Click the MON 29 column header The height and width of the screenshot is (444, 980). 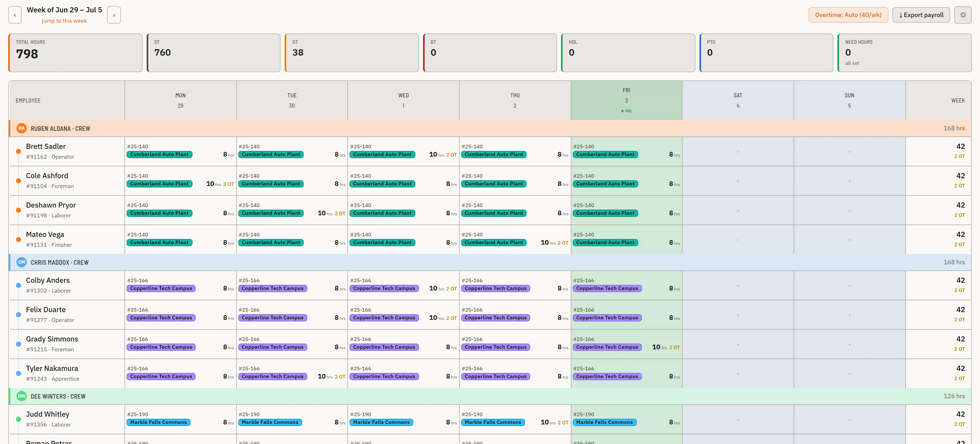click(x=180, y=100)
